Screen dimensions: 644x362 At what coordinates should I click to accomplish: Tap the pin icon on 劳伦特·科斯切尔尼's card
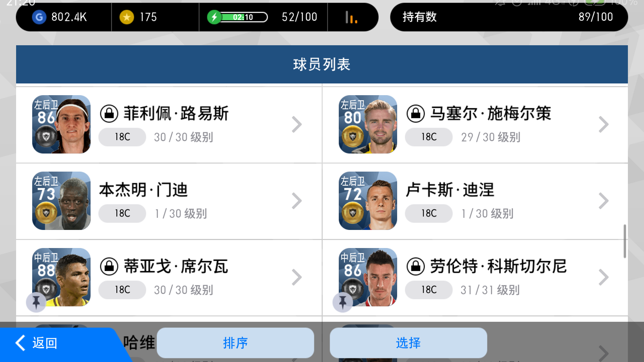342,302
